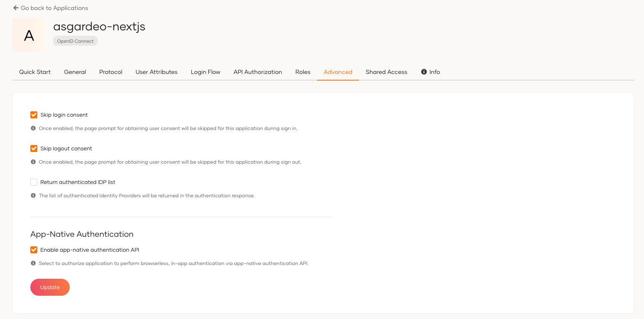Open the User Attributes tab
Image resolution: width=644 pixels, height=319 pixels.
[157, 72]
